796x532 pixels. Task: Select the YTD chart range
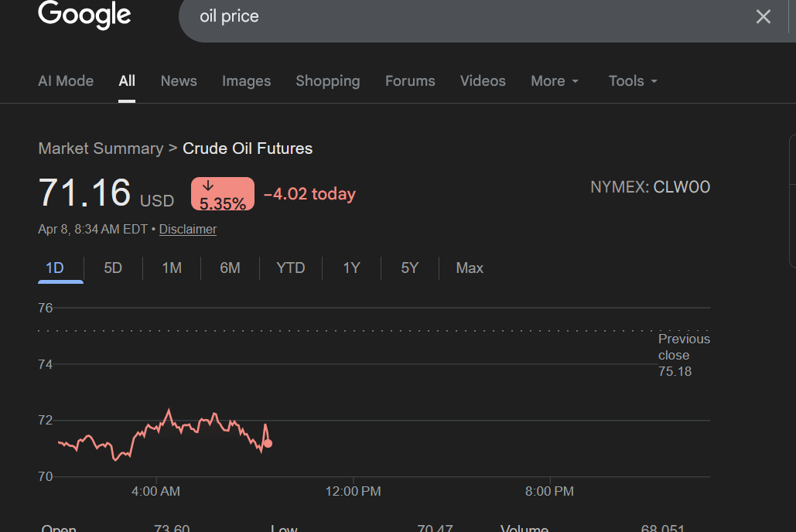(291, 268)
